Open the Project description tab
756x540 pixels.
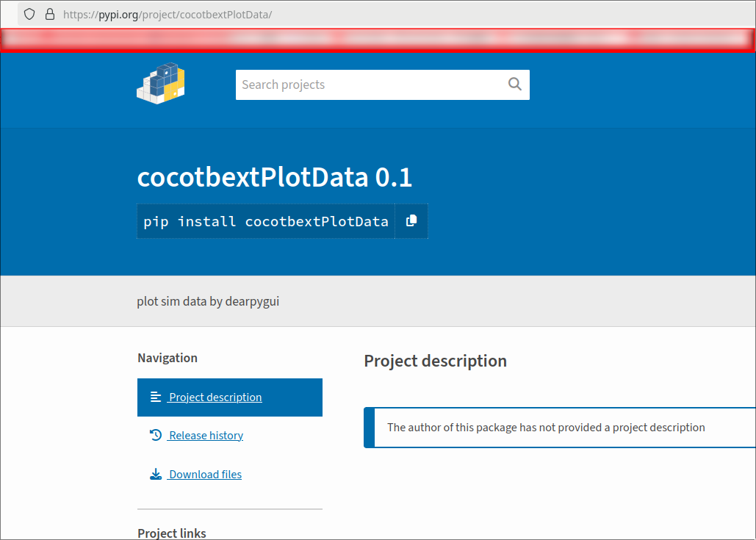coord(230,397)
